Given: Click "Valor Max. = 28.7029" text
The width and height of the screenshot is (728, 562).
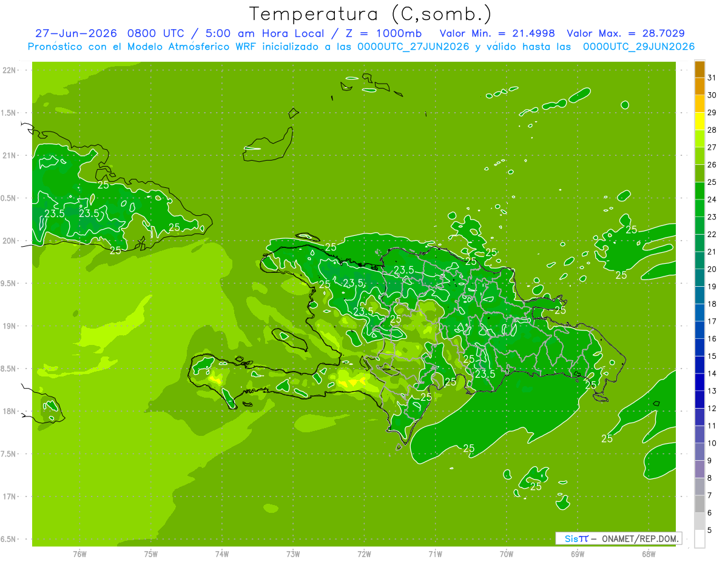Looking at the screenshot, I should [625, 33].
